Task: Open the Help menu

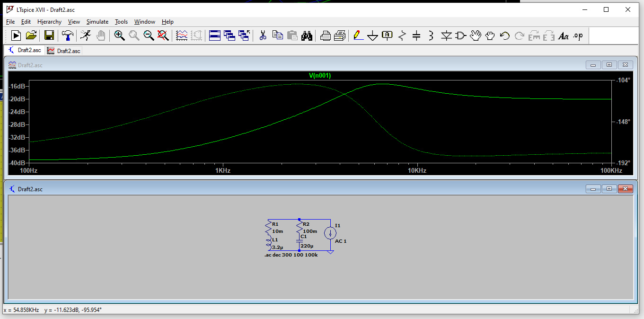Action: 168,22
